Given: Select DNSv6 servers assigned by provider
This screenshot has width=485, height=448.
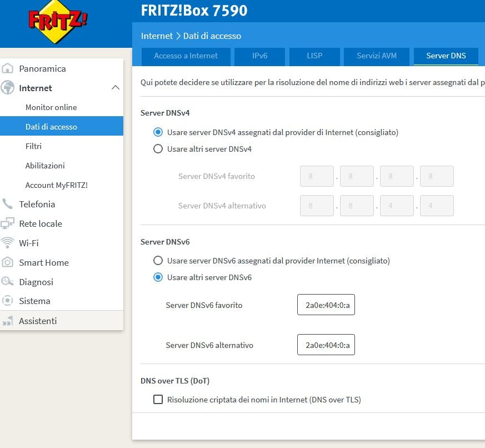Looking at the screenshot, I should click(x=158, y=261).
